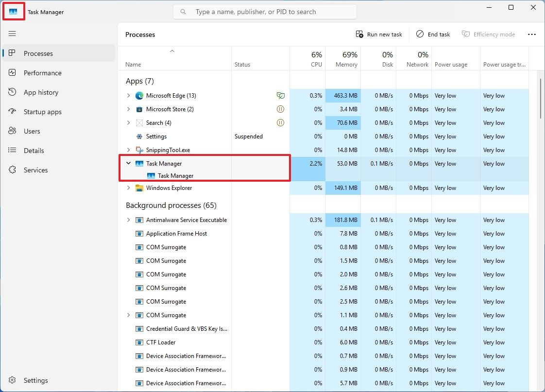This screenshot has height=392, width=545.
Task: Switch to the Users section
Action: (32, 131)
